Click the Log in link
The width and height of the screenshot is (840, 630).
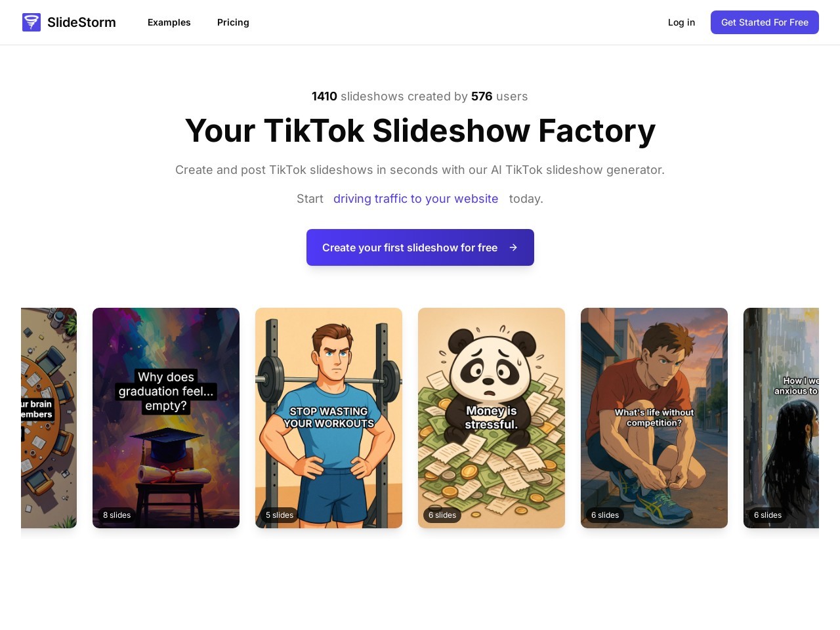click(681, 22)
